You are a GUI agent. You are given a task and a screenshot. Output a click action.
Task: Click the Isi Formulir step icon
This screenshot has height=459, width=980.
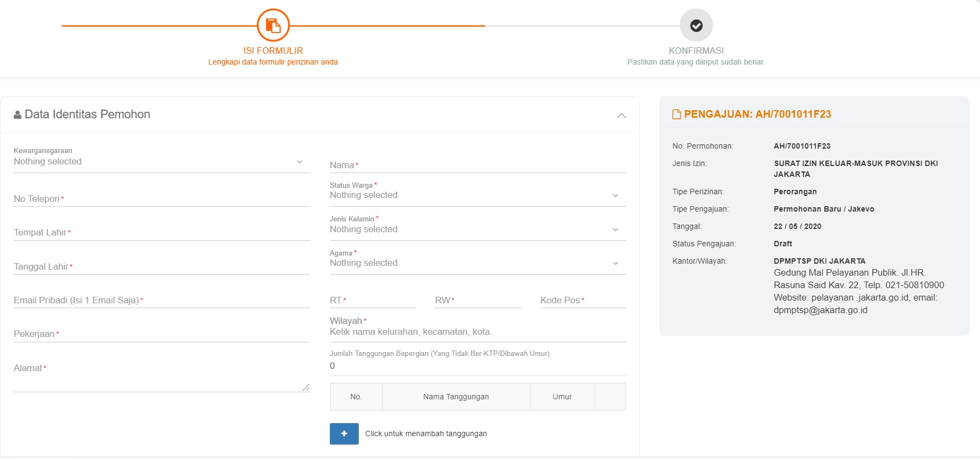coord(273,25)
